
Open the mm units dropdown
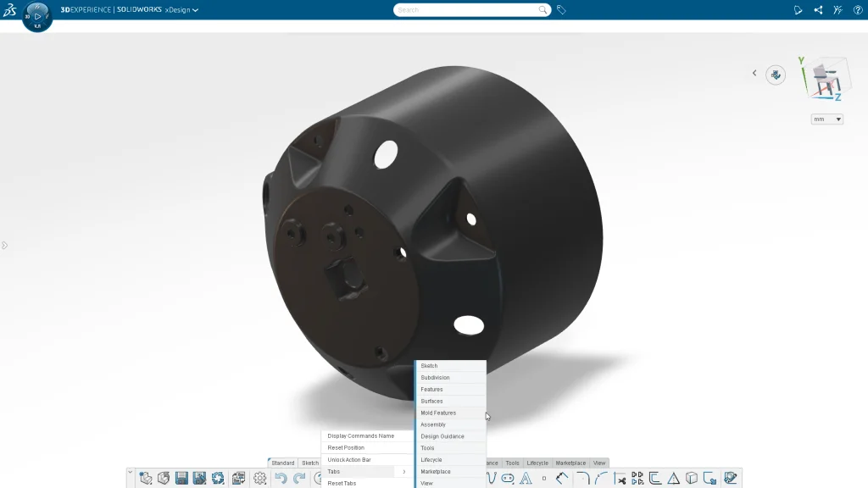(x=826, y=119)
